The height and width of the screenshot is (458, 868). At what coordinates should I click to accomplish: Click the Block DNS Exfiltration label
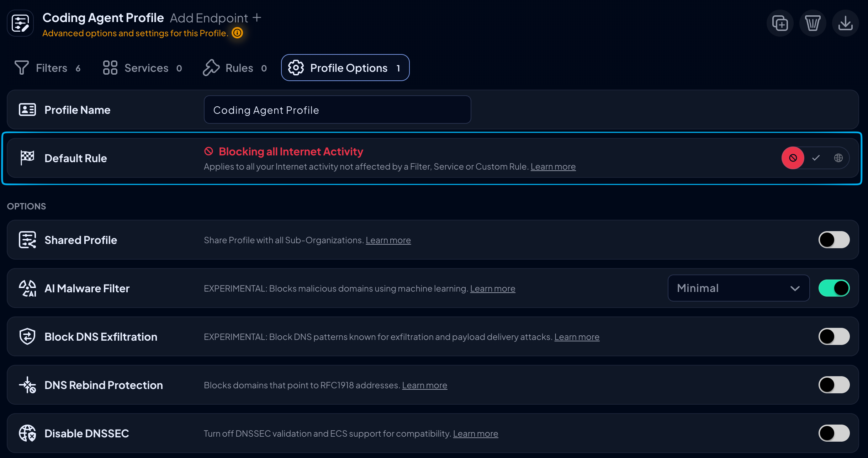coord(101,337)
